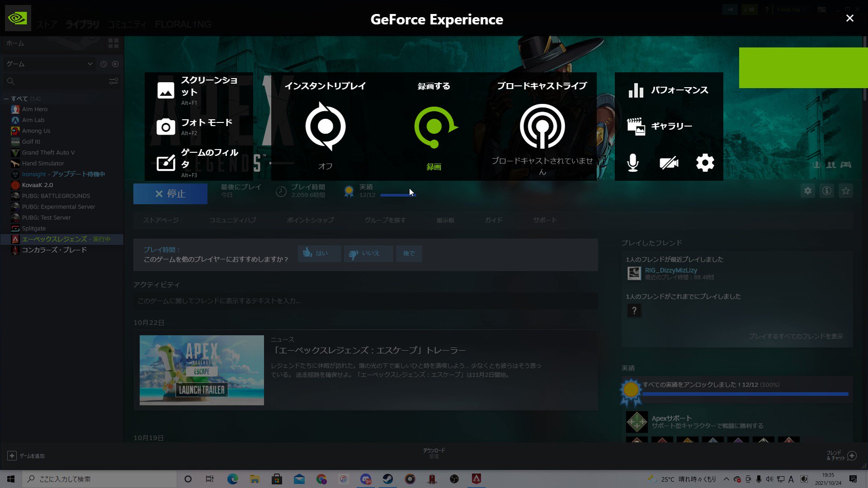Open friend RIG_DizzyMizLizy profile

click(671, 270)
